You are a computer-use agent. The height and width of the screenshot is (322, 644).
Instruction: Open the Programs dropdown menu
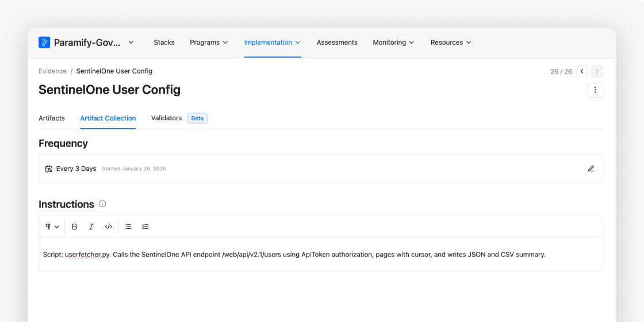click(209, 43)
